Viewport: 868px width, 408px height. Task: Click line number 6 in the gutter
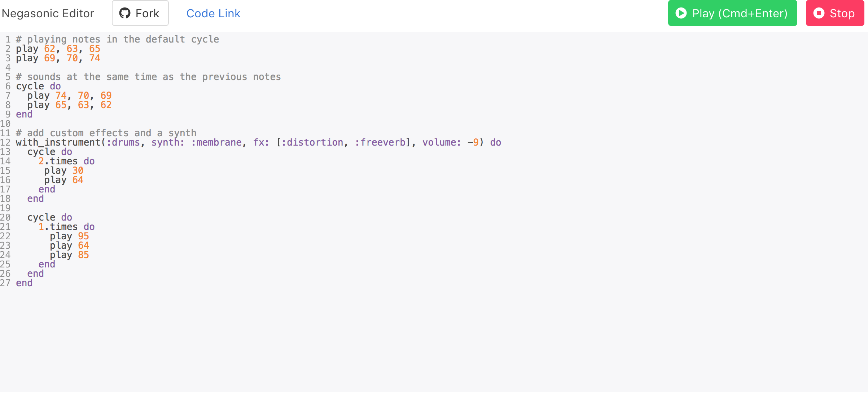coord(8,86)
